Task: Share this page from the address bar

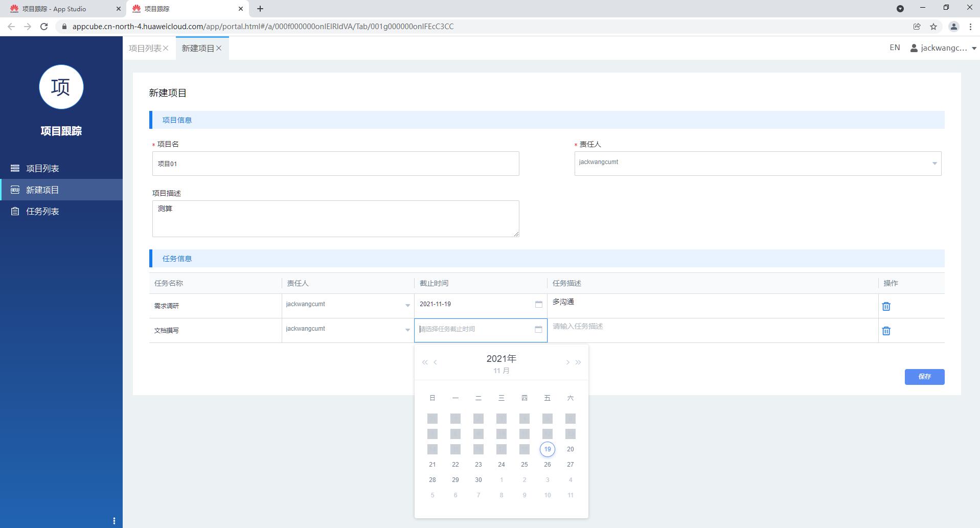Action: click(917, 27)
